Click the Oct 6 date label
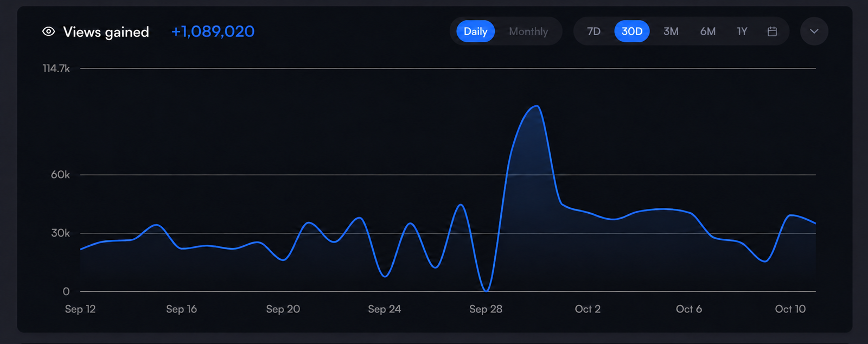This screenshot has height=344, width=868. tap(689, 309)
